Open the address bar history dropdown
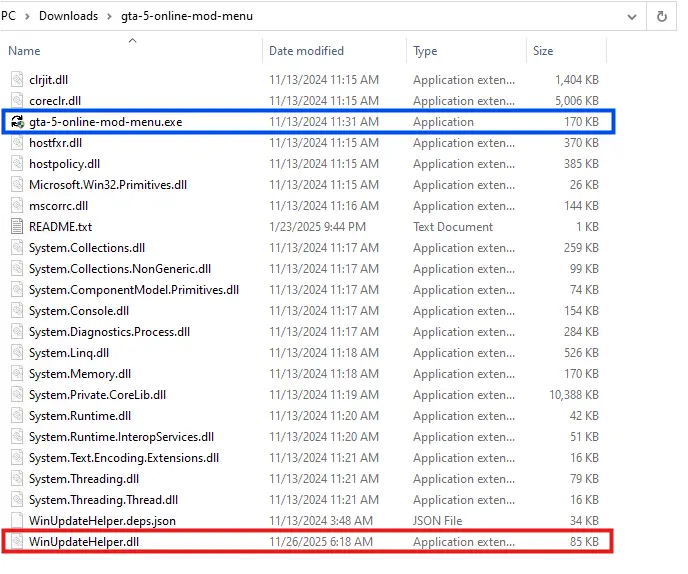The width and height of the screenshot is (688, 574). [x=631, y=16]
